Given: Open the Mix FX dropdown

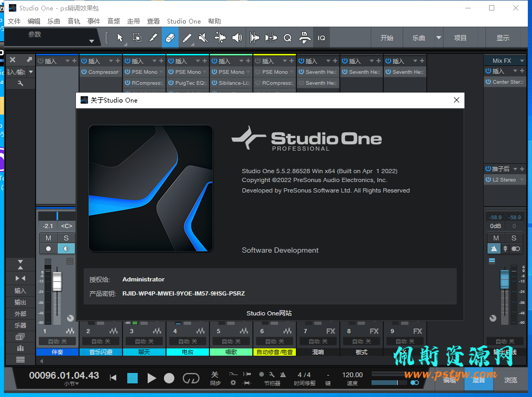Looking at the screenshot, I should 522,61.
